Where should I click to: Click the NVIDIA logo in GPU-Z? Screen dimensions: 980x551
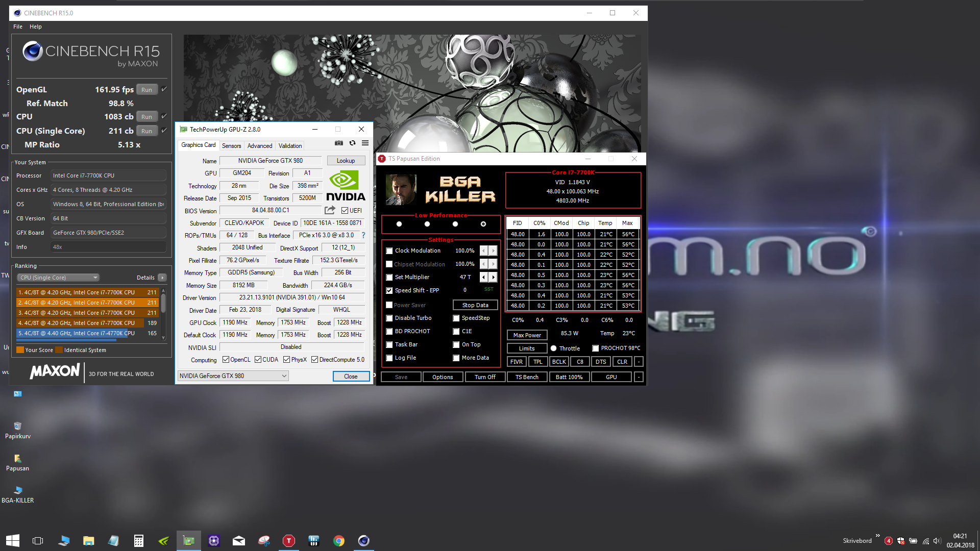[x=346, y=186]
